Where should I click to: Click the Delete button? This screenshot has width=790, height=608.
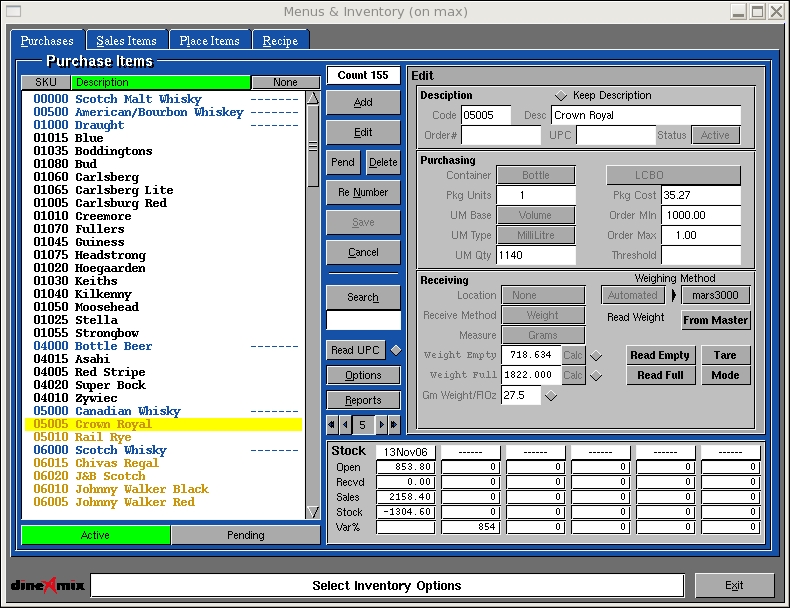pos(383,162)
